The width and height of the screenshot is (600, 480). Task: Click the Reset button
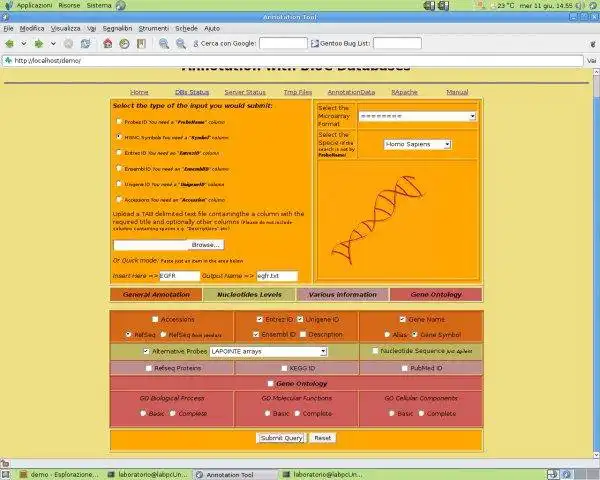pos(323,438)
